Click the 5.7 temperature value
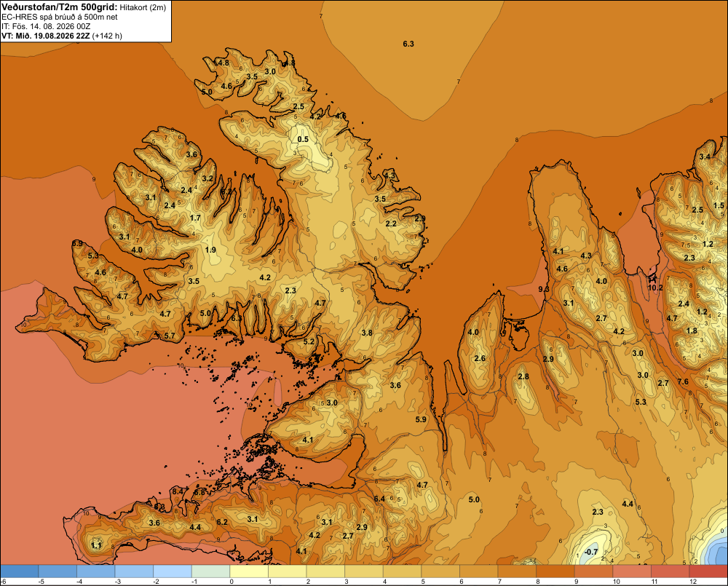The image size is (728, 586). pyautogui.click(x=170, y=336)
